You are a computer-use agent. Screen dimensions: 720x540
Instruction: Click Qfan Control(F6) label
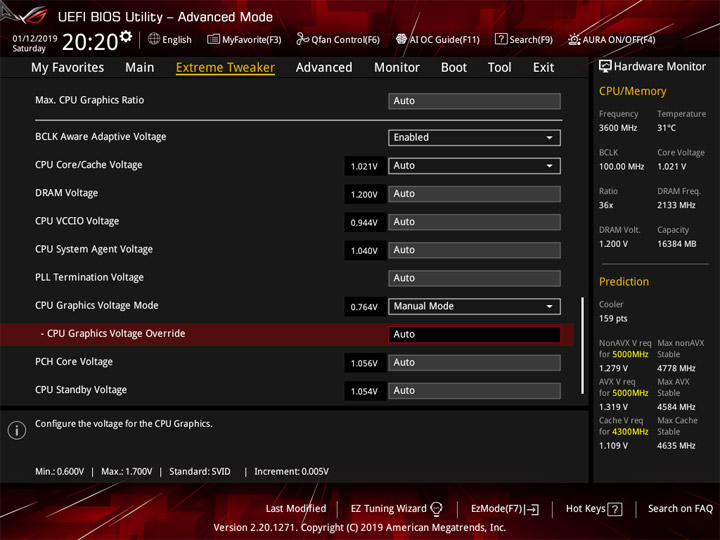[345, 40]
